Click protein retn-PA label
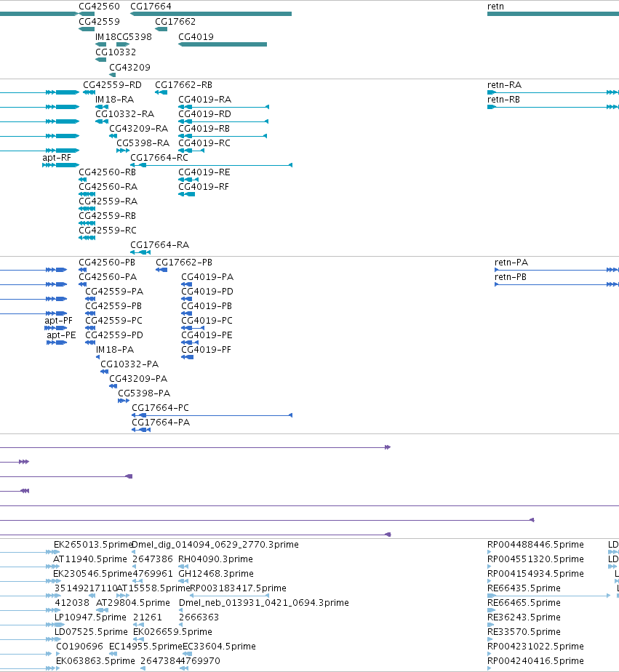This screenshot has height=672, width=619. pos(511,263)
